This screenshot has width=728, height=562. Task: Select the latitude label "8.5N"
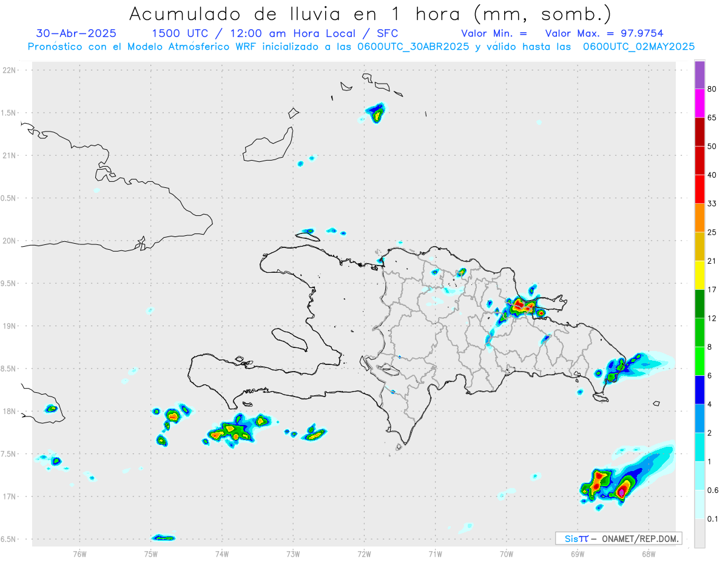click(9, 369)
